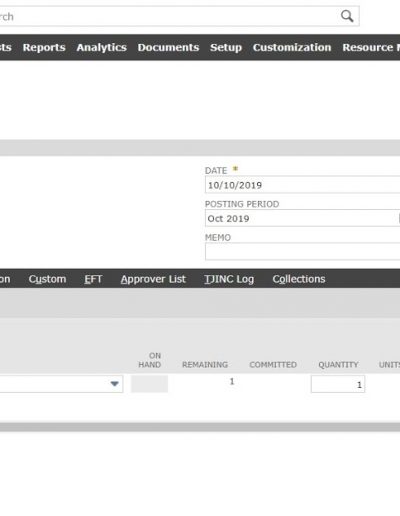Click the Quantity input field
The width and height of the screenshot is (400, 516).
[338, 384]
